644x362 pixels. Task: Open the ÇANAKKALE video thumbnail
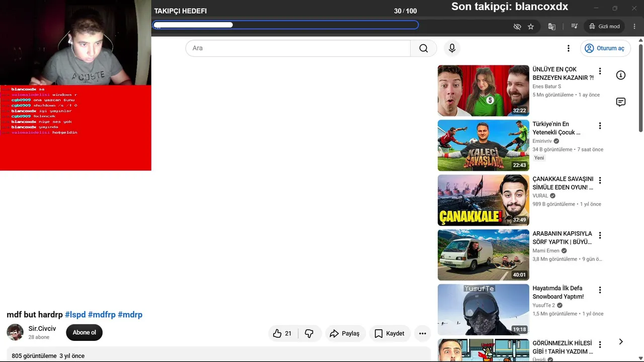click(x=484, y=200)
